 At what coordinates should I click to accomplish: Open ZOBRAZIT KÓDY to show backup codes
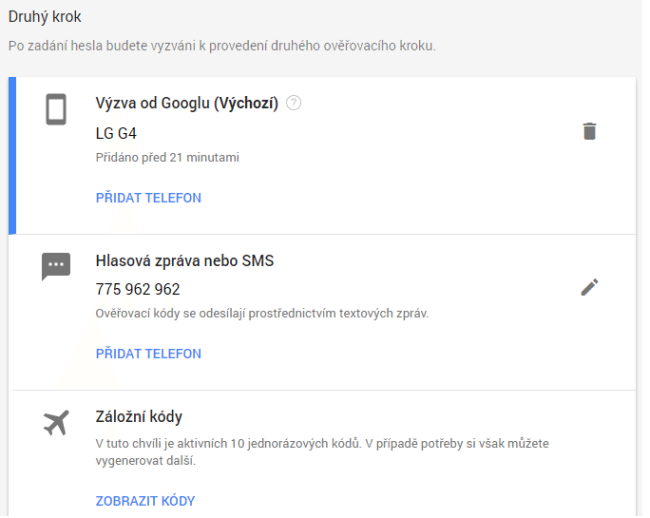point(145,501)
